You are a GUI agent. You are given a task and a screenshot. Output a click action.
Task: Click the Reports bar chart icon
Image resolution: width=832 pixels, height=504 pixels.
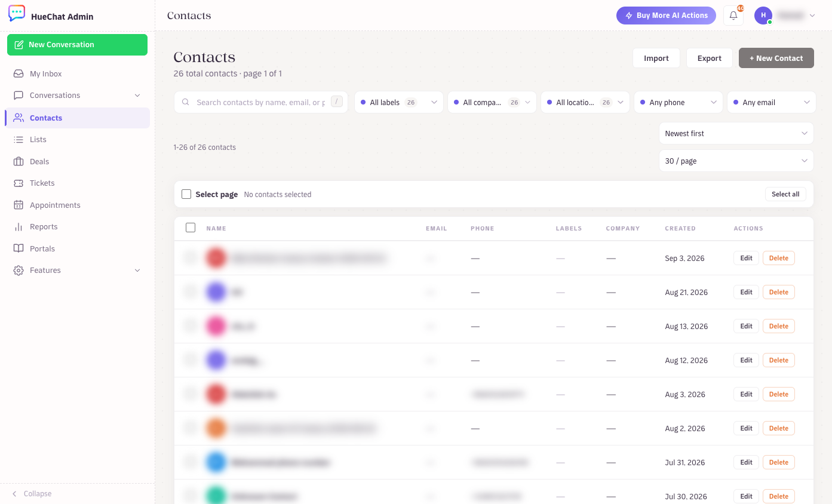[19, 227]
